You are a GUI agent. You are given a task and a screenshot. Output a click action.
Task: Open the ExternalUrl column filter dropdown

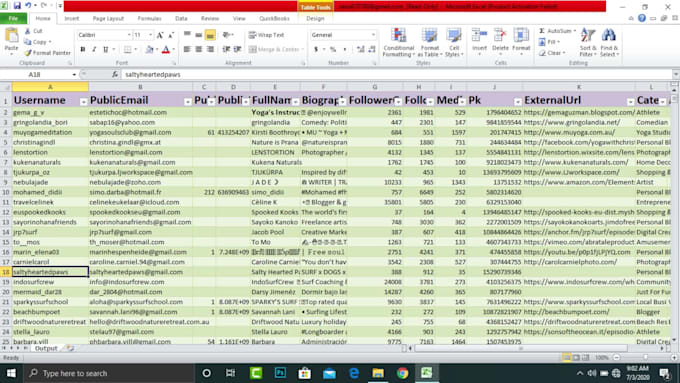630,101
